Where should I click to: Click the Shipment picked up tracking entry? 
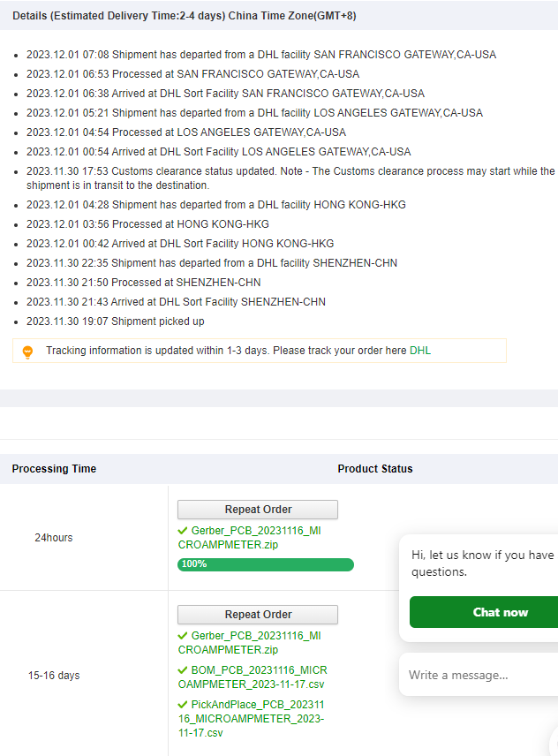tap(115, 321)
